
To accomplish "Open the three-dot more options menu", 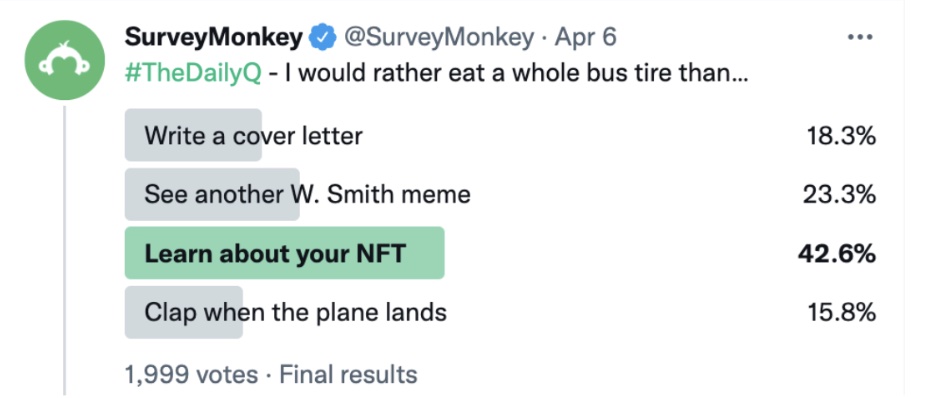I will (x=860, y=38).
